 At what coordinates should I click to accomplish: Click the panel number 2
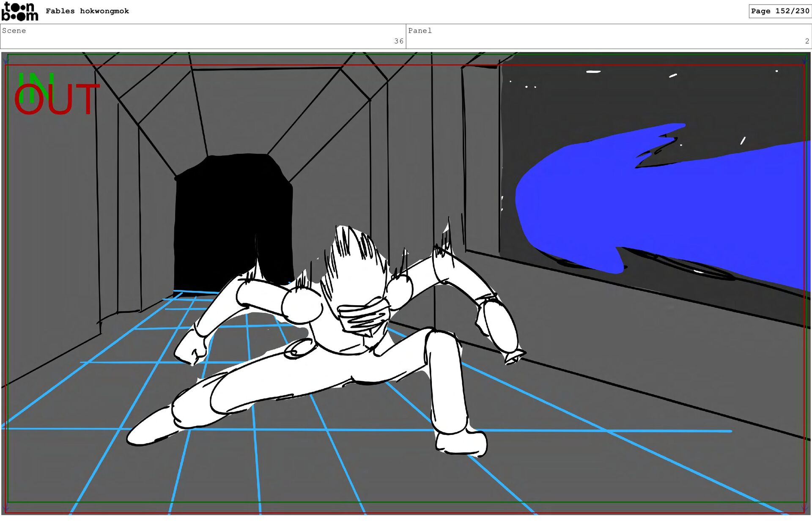click(807, 41)
